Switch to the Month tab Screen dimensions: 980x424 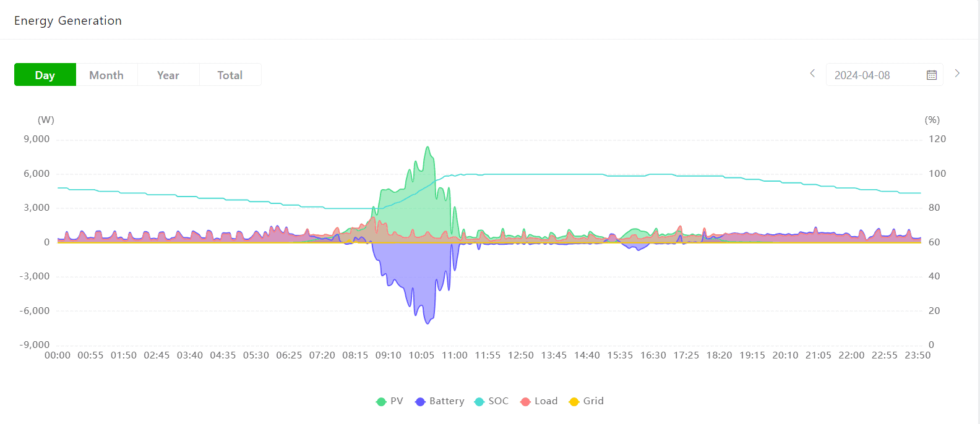(x=106, y=75)
